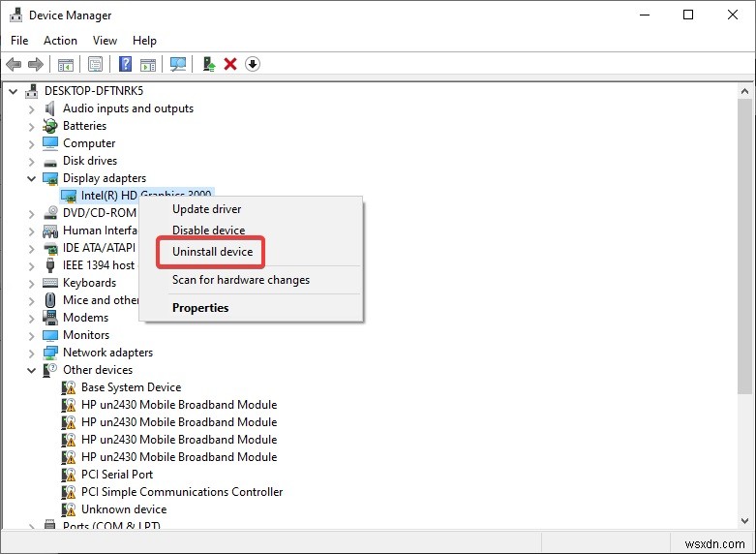Click the Batteries category icon
This screenshot has width=756, height=554.
[x=49, y=126]
